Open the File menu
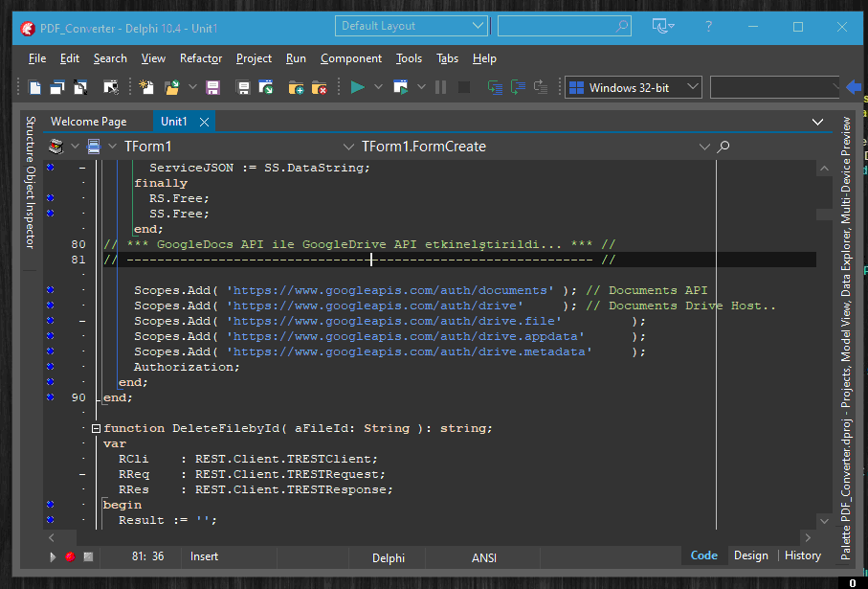This screenshot has width=868, height=589. click(37, 58)
